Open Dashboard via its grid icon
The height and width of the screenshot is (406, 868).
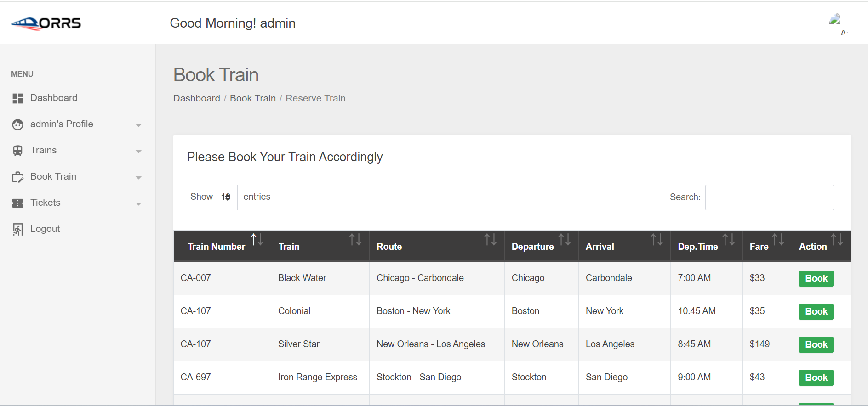coord(17,98)
